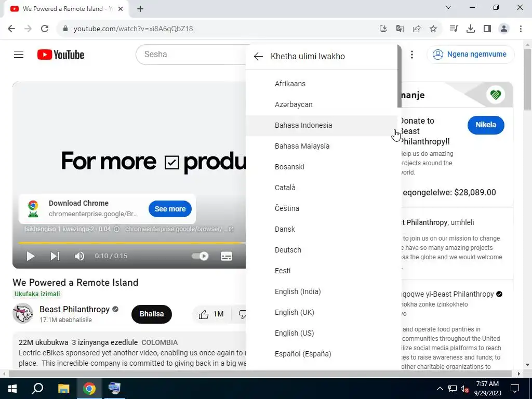Click the install app icon in address bar
Screen dimensions: 532x399
pos(383,29)
